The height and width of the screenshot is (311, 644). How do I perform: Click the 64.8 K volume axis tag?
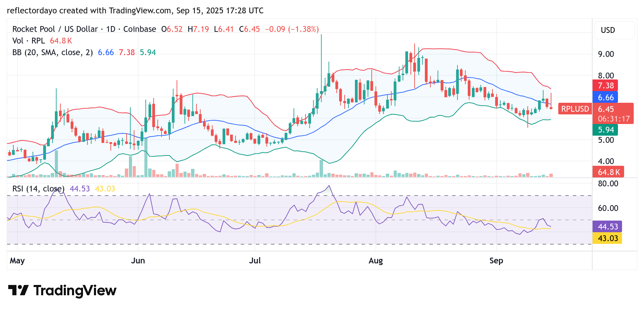point(608,172)
